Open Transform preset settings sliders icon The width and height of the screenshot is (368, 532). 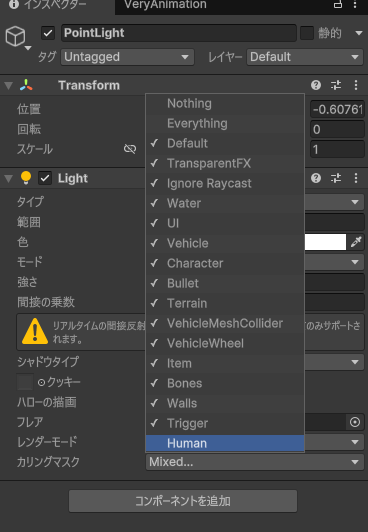(x=336, y=85)
